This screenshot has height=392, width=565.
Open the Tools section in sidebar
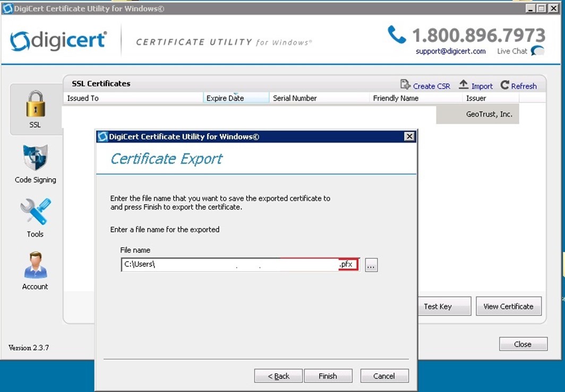coord(35,218)
